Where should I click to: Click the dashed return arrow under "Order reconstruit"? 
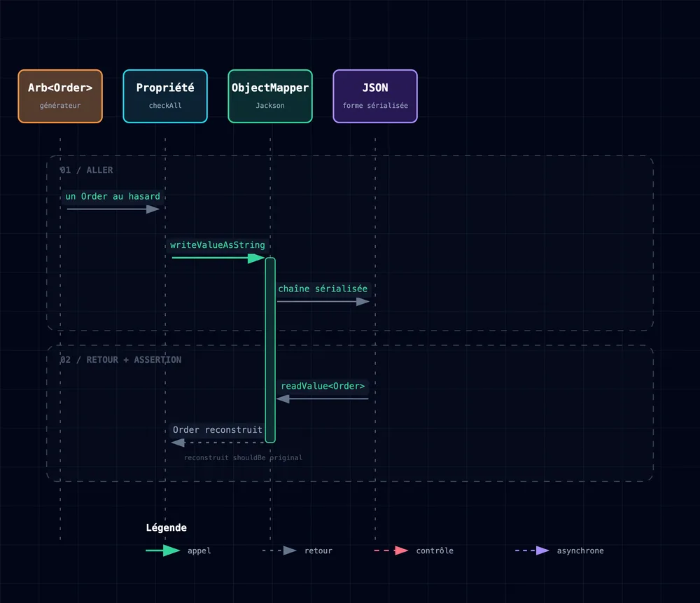click(218, 443)
